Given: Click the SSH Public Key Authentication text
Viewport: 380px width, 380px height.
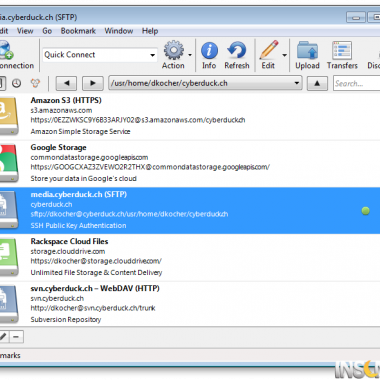Looking at the screenshot, I should coord(78,226).
